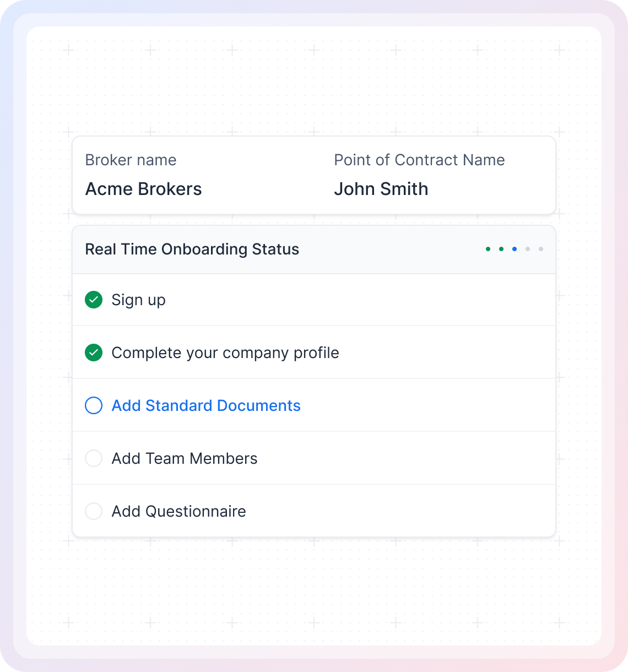The height and width of the screenshot is (672, 628).
Task: Click the last gray progress dot
Action: click(540, 249)
